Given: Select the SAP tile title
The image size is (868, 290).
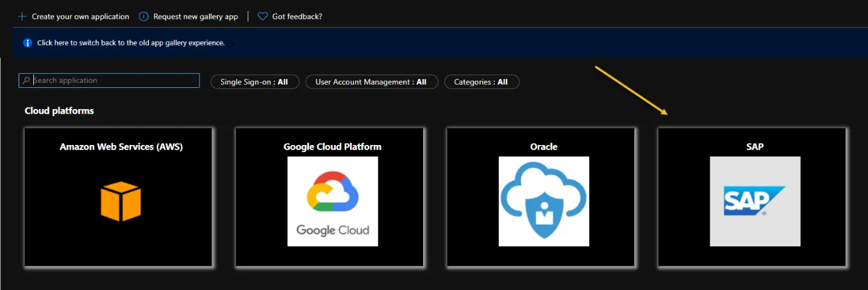Looking at the screenshot, I should click(x=755, y=146).
